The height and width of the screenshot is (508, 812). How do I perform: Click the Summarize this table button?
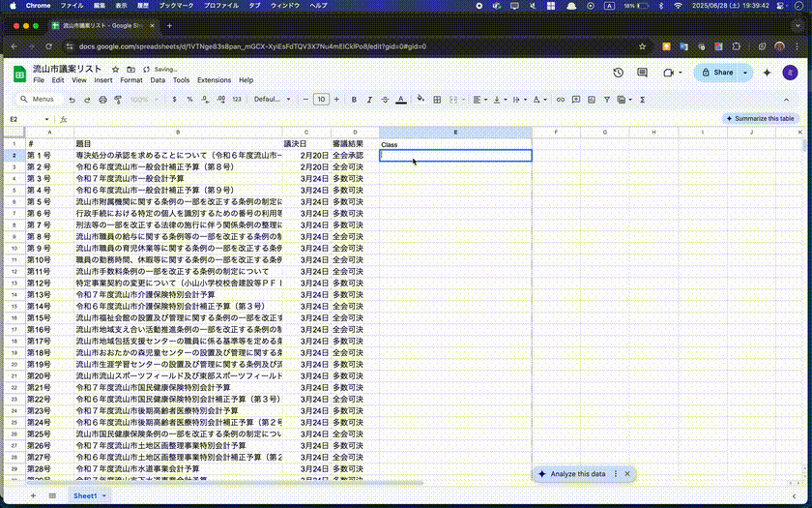tap(761, 118)
